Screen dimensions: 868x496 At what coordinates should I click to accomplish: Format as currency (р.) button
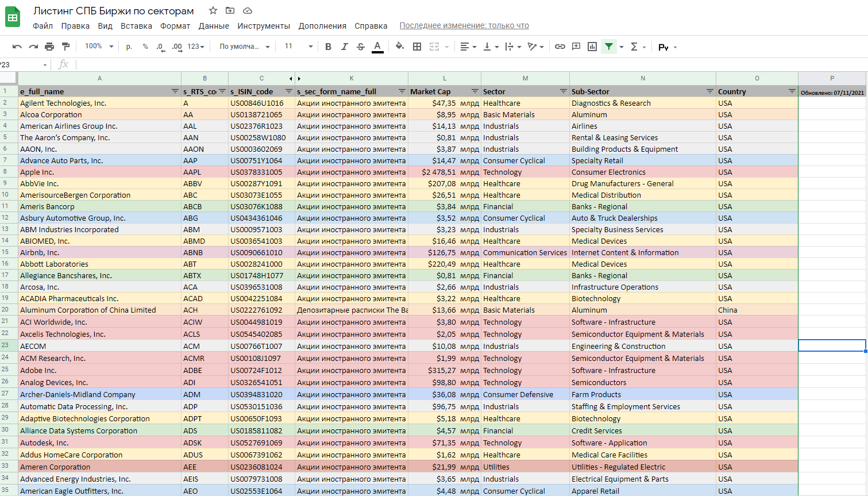(x=129, y=47)
